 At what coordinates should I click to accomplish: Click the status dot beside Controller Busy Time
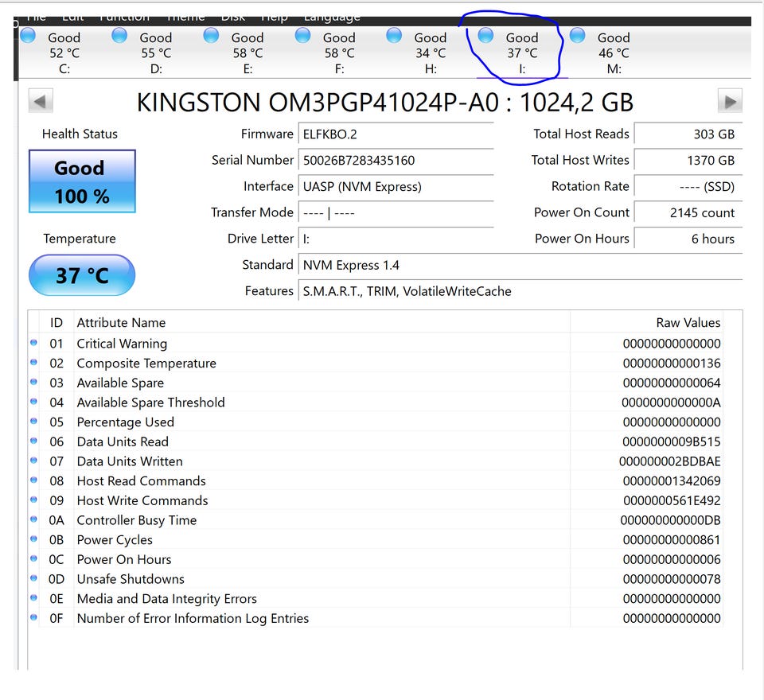[33, 519]
